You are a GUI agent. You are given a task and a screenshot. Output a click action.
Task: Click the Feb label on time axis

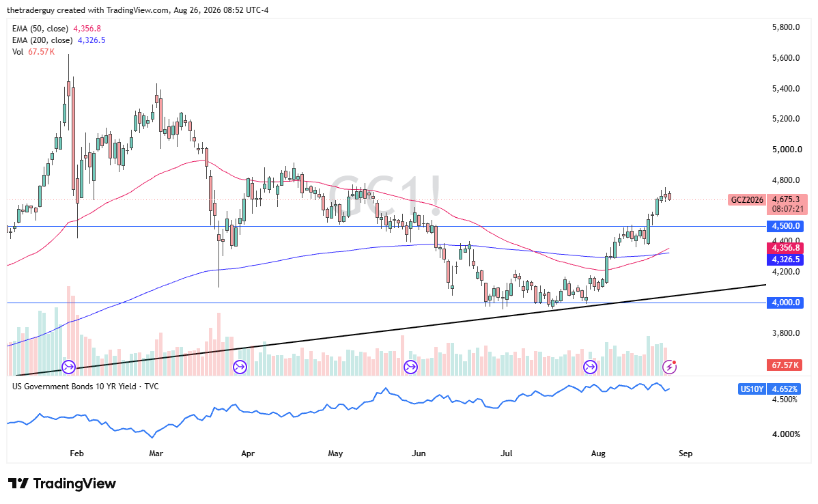tap(76, 453)
